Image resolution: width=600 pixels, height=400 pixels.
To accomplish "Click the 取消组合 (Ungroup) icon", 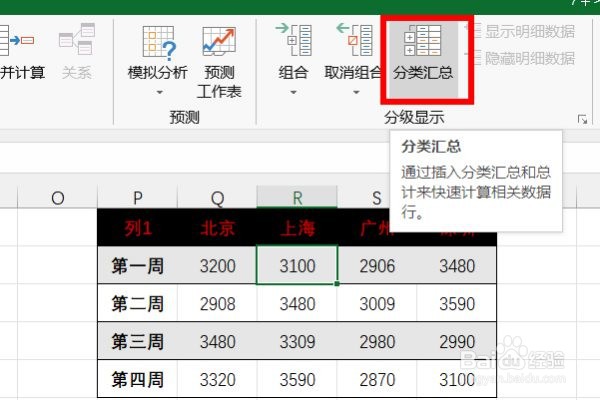I will click(x=354, y=39).
